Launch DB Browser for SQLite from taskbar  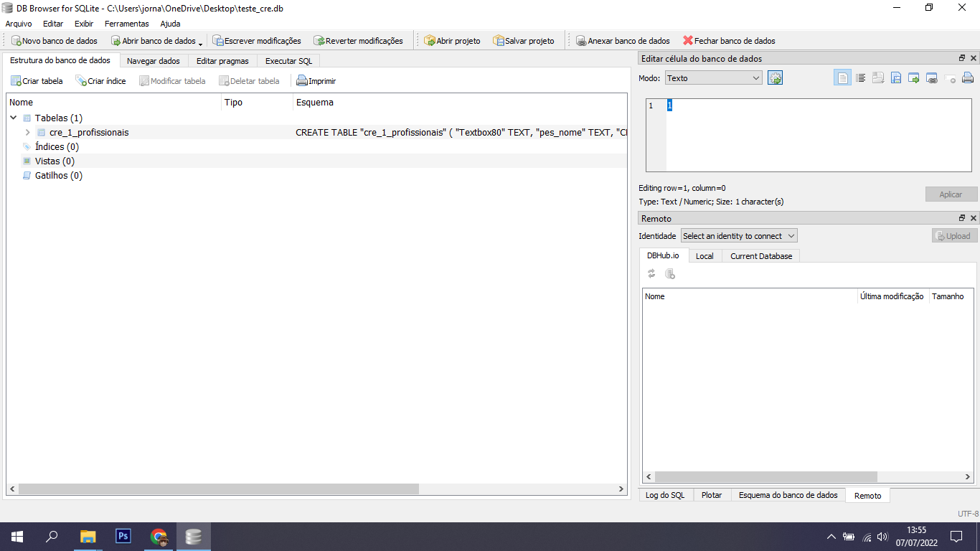click(x=192, y=536)
